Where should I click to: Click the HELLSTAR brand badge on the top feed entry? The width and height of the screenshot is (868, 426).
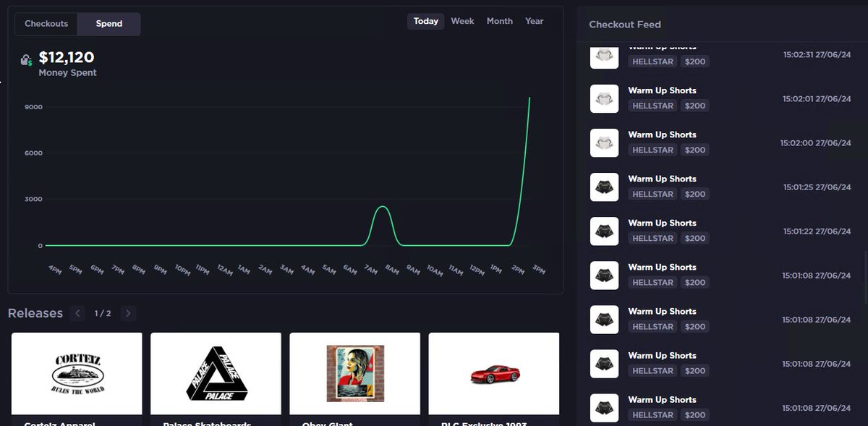(653, 61)
